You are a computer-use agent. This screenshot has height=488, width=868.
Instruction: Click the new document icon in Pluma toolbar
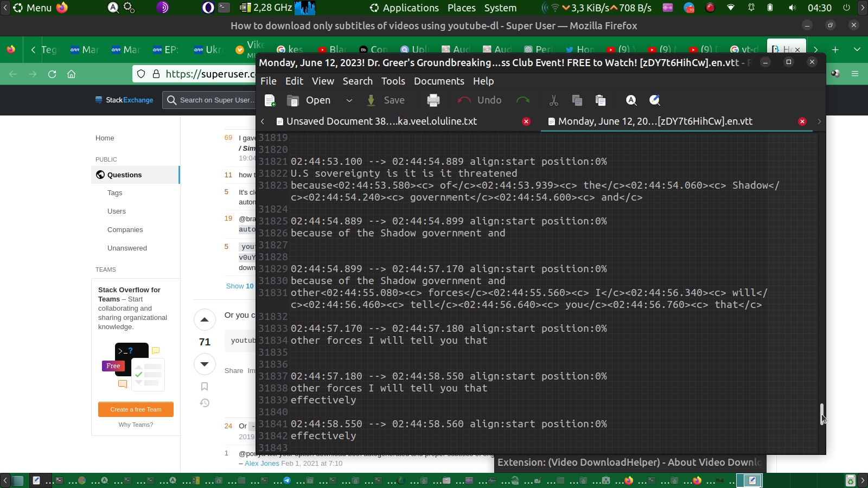pos(270,100)
